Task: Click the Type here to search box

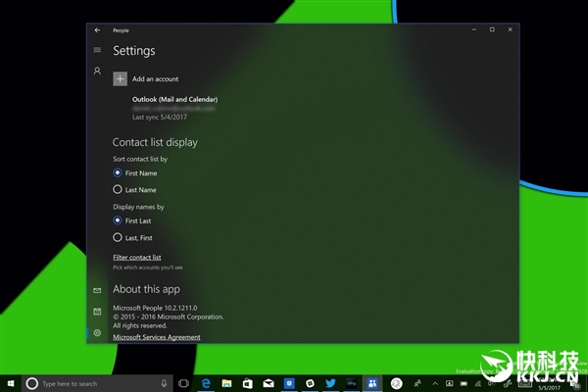Action: (x=97, y=383)
